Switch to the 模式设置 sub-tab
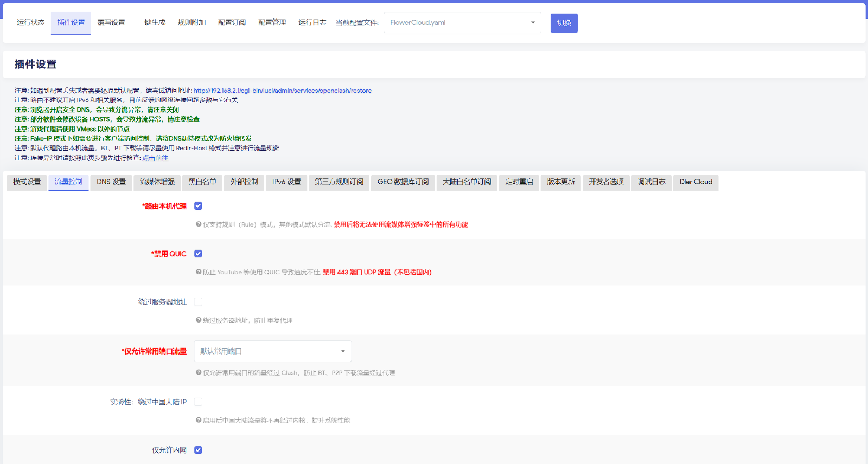This screenshot has height=464, width=868. pyautogui.click(x=27, y=182)
